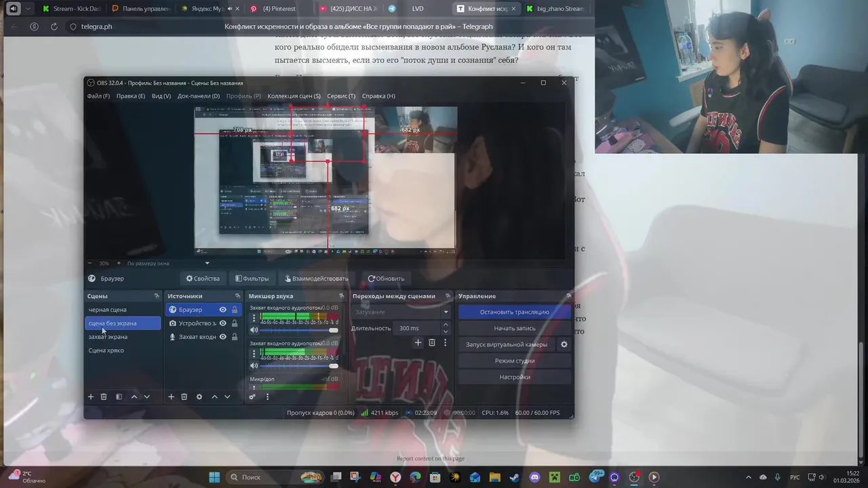Open Справка (H) menu
Screen dimensions: 868x488
click(378, 96)
